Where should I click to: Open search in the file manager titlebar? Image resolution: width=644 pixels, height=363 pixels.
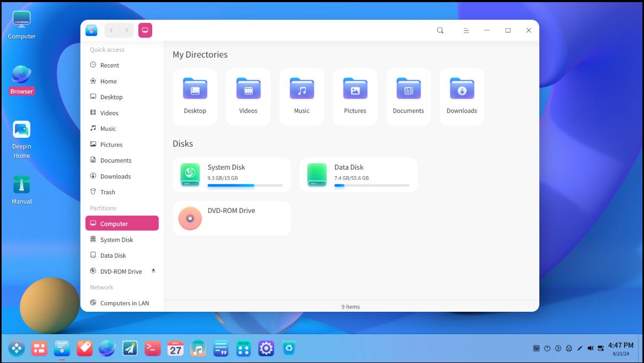tap(440, 30)
